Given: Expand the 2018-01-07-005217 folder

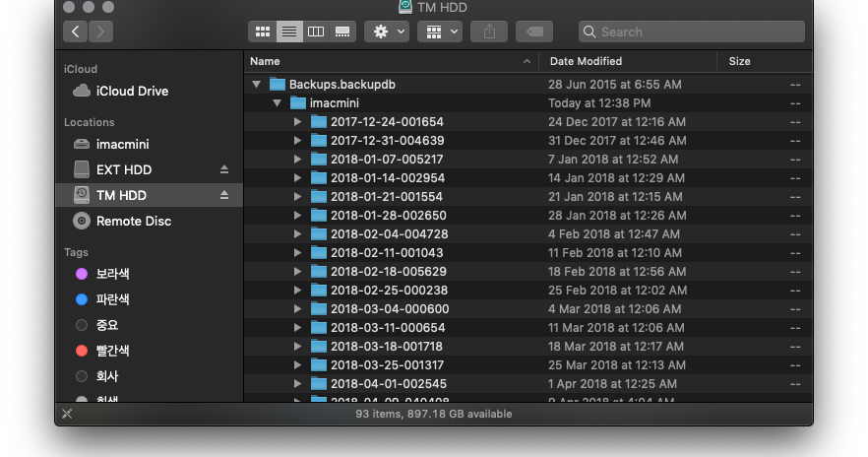Looking at the screenshot, I should tap(297, 160).
